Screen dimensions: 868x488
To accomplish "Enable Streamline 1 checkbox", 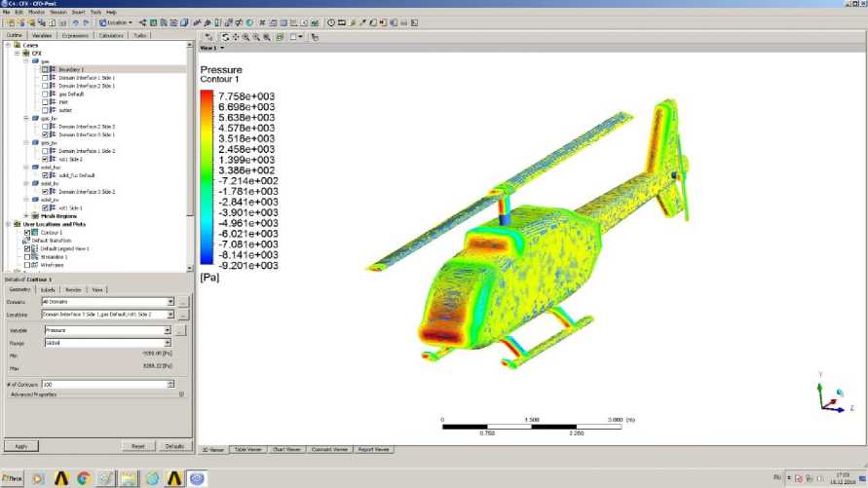I will tap(27, 257).
